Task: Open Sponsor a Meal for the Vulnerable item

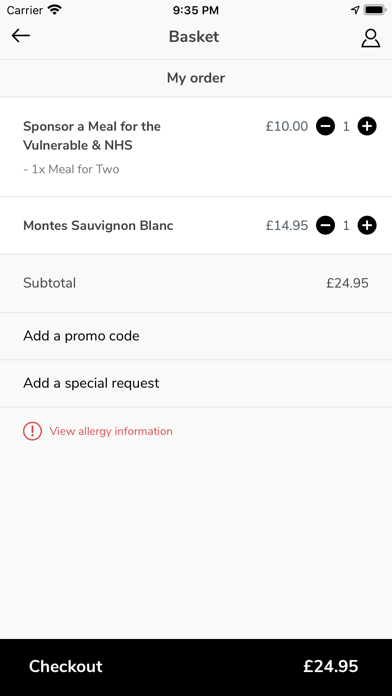Action: [x=92, y=136]
